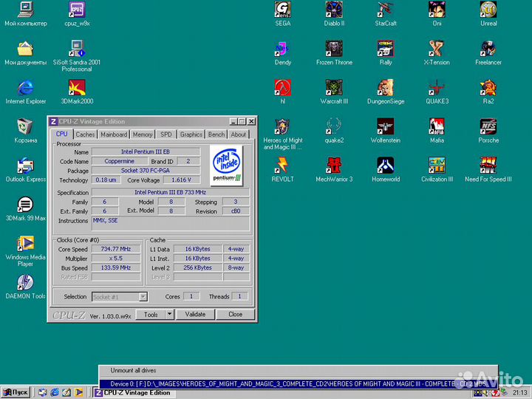
Task: Choose Unmount all drives menu entry
Action: click(299, 370)
